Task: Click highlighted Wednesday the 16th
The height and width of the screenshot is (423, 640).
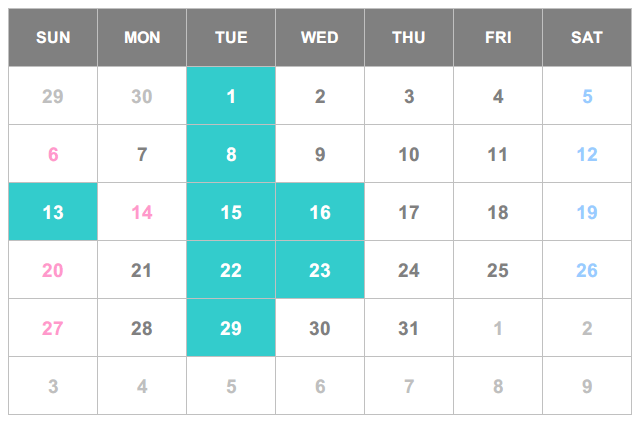Action: point(320,212)
